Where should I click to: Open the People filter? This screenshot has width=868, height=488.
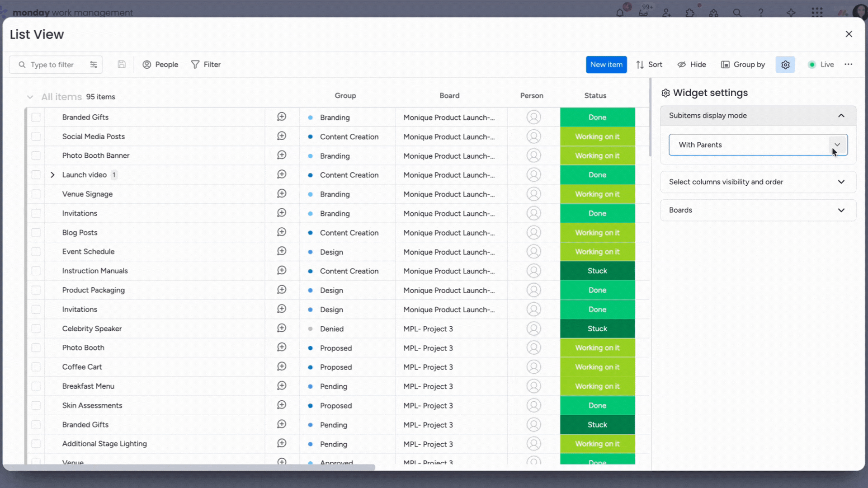coord(160,65)
